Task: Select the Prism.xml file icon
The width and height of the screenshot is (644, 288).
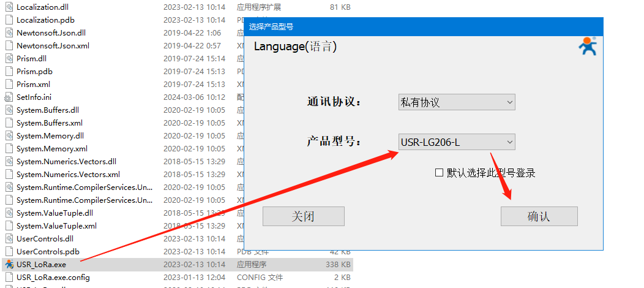Action: pyautogui.click(x=9, y=84)
